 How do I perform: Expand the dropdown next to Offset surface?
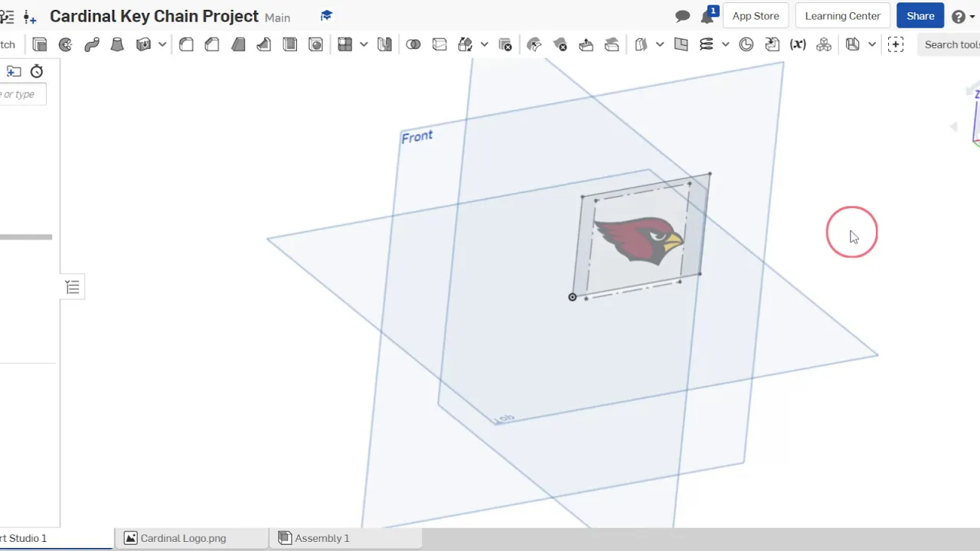tap(660, 44)
